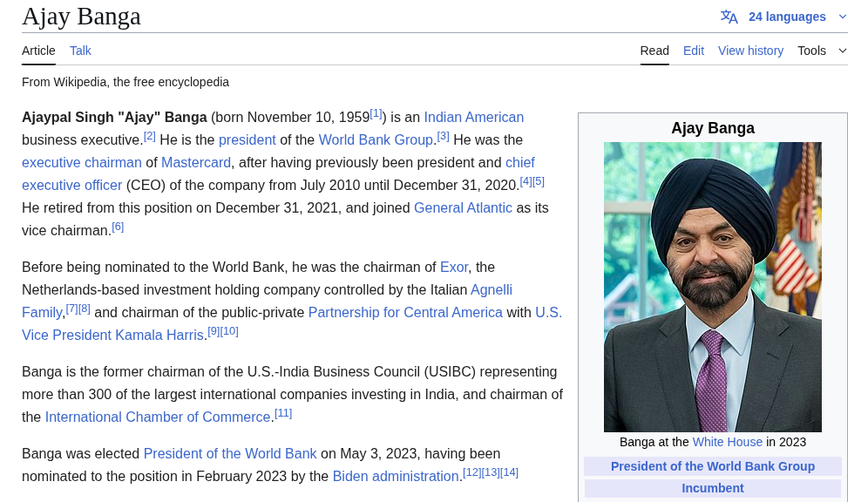Follow the Exor link
Viewport: 868px width, 502px height.
point(454,268)
